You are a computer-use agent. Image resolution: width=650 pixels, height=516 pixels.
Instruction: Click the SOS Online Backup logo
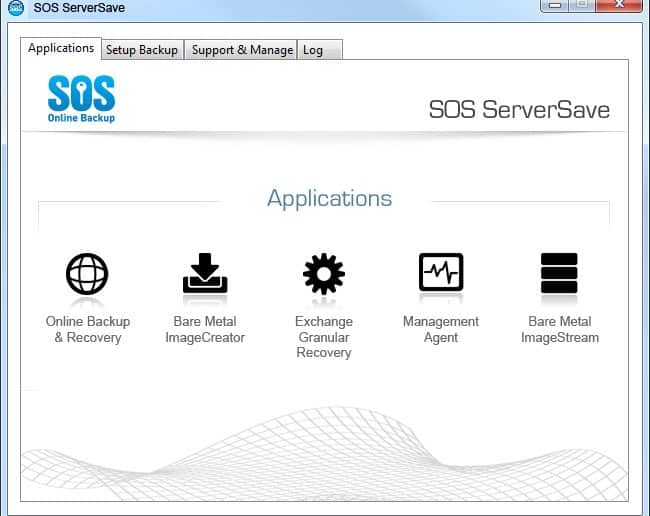click(x=81, y=99)
